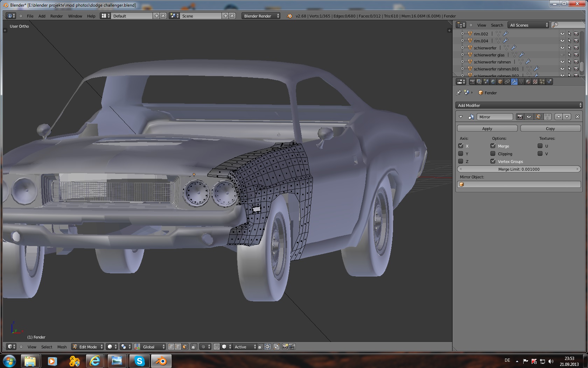Enable Mirror Y axis checkbox
Screen dimensions: 588x368
click(461, 154)
